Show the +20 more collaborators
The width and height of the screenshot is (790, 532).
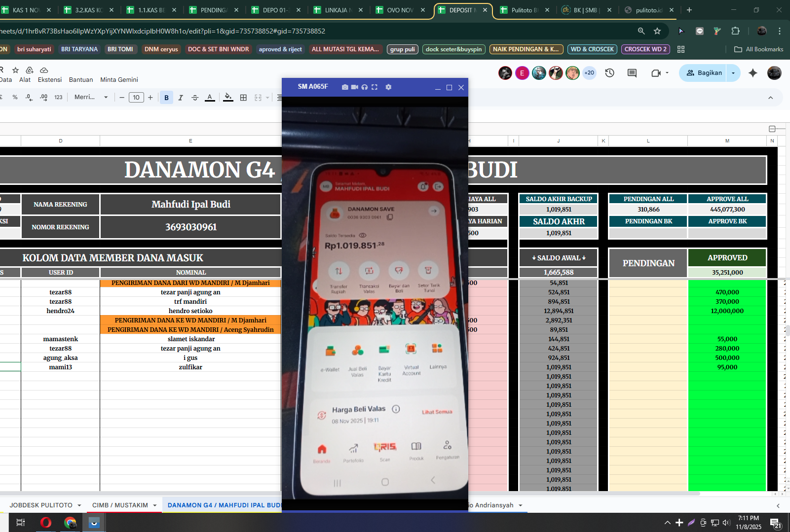(x=589, y=73)
